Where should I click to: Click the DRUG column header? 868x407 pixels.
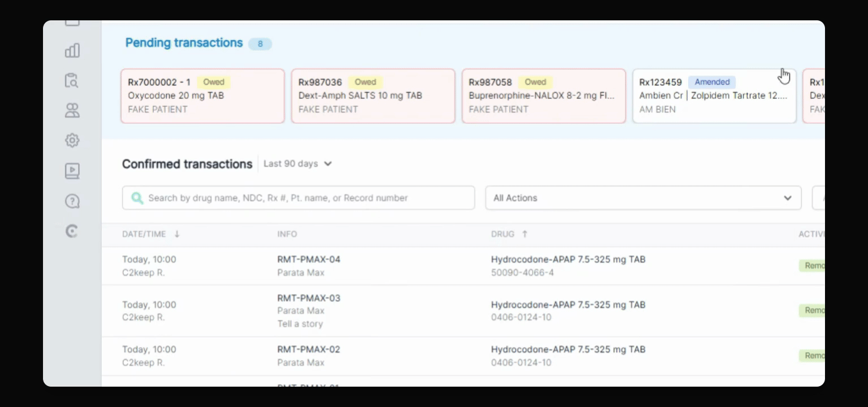click(502, 234)
